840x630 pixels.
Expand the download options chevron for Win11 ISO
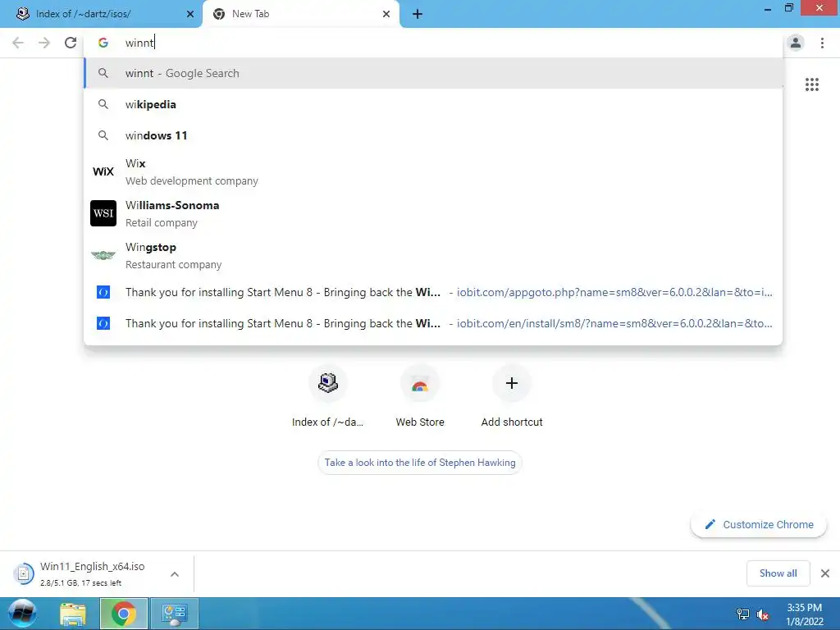(174, 574)
